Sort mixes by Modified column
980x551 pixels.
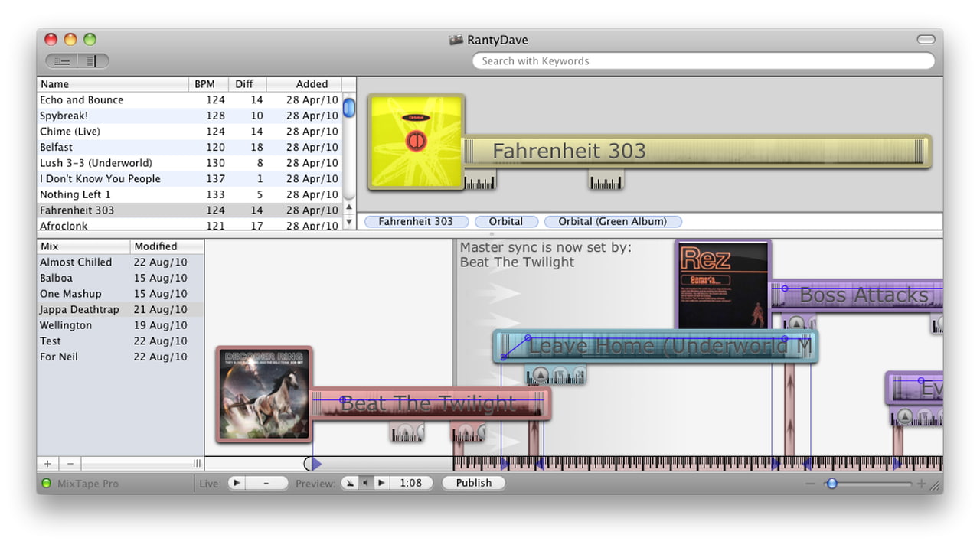[x=167, y=246]
